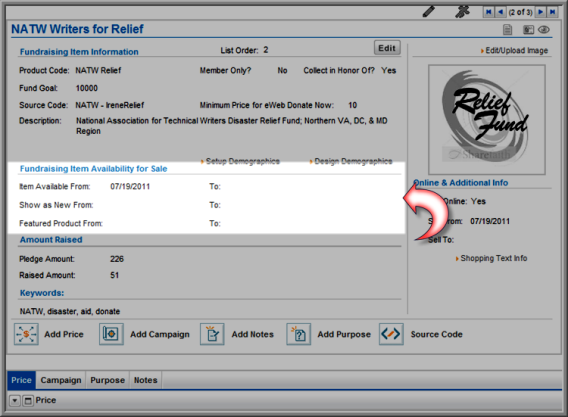
Task: Expand the Price section dropdown arrow
Action: click(x=14, y=401)
